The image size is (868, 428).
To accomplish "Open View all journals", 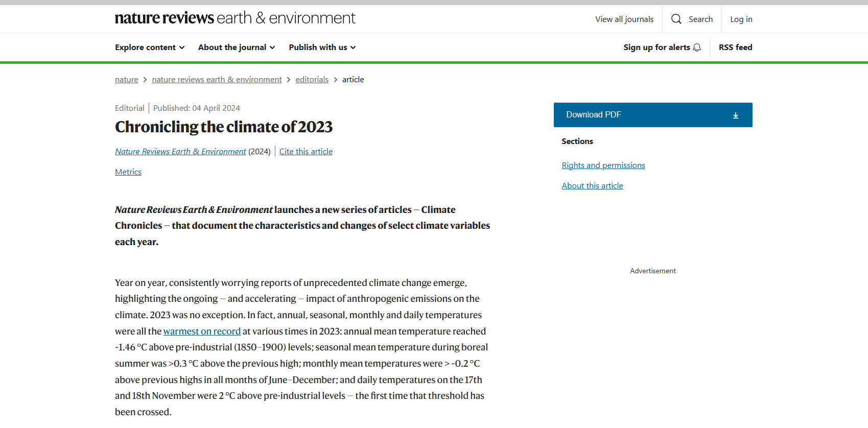I will (x=624, y=19).
